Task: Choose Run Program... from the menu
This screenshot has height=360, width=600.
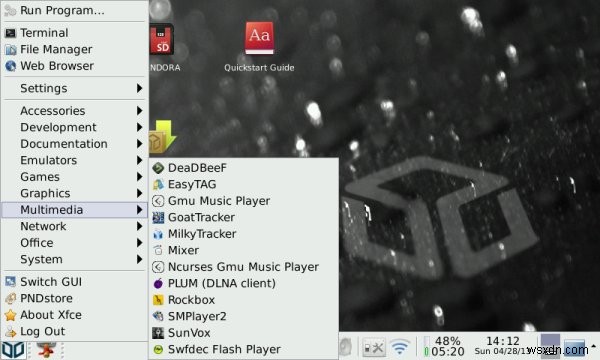Action: pos(75,10)
